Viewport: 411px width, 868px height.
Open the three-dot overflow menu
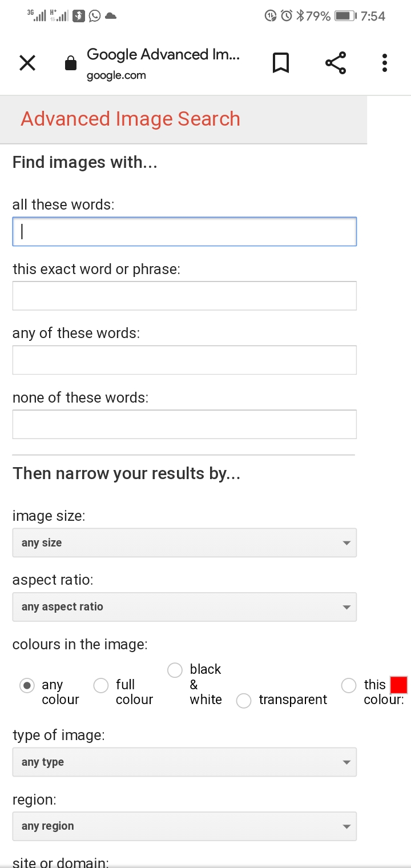click(x=385, y=63)
